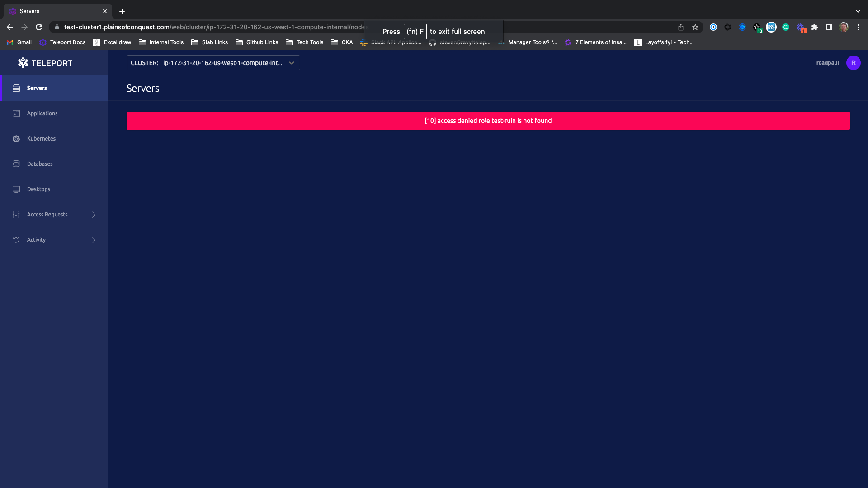868x488 pixels.
Task: Bookmark the page with the star icon
Action: click(x=695, y=27)
